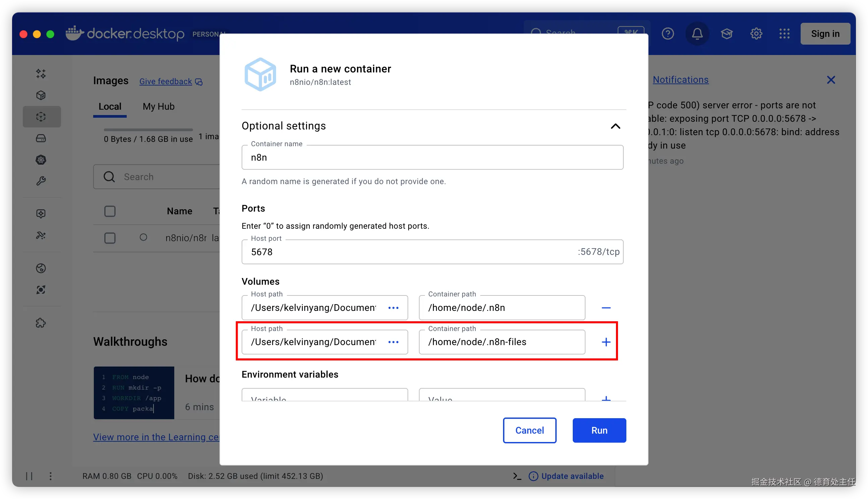Open the Learning center graduation cap icon
Image resolution: width=868 pixels, height=499 pixels.
727,34
